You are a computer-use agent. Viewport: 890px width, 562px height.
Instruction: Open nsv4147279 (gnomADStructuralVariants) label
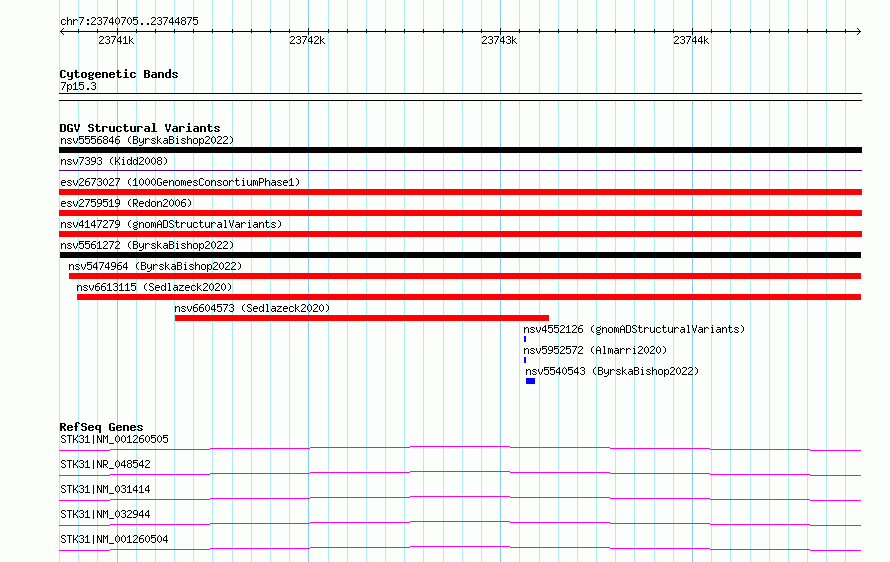point(171,224)
